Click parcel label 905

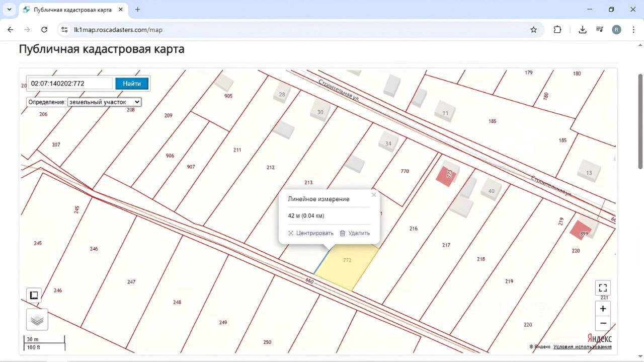point(228,96)
